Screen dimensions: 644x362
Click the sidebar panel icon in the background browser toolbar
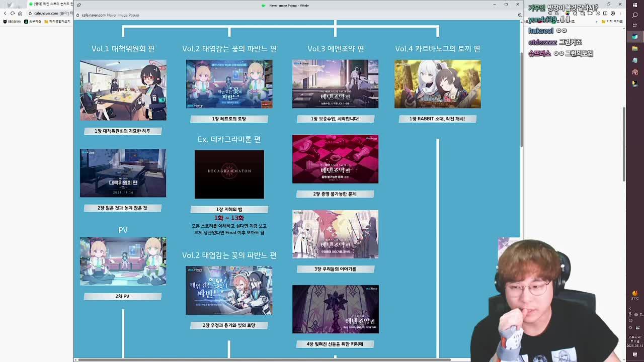606,13
